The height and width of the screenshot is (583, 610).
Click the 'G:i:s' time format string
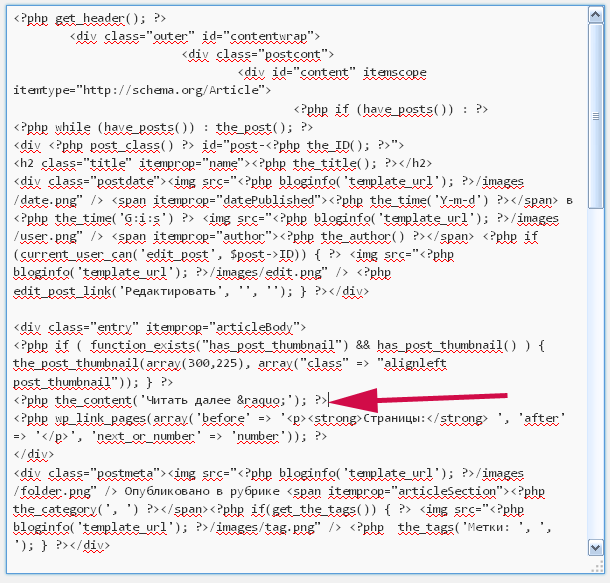click(142, 218)
